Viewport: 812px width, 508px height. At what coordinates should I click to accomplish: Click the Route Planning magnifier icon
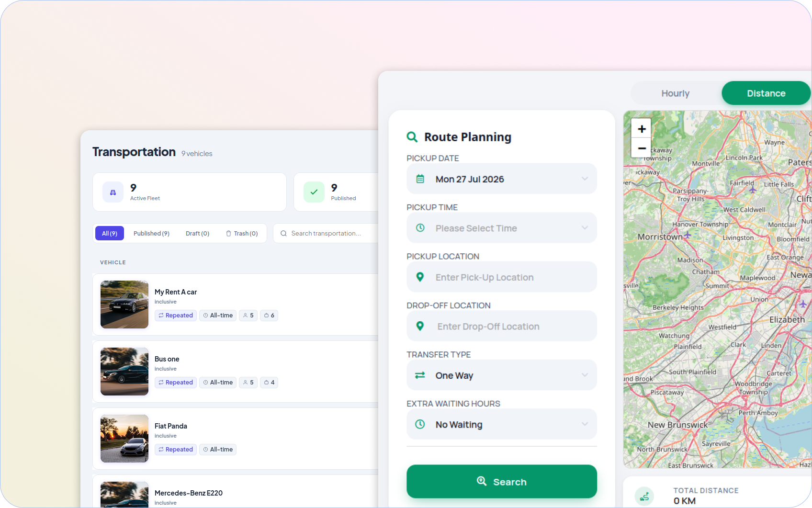(412, 137)
